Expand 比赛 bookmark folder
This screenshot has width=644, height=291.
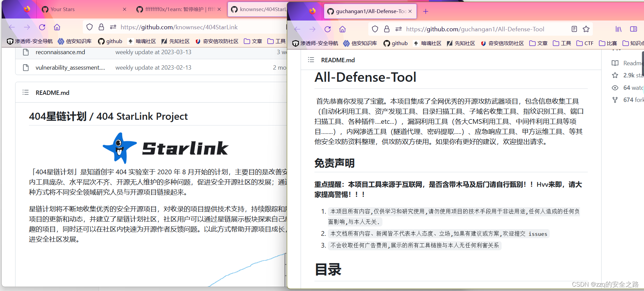point(608,43)
